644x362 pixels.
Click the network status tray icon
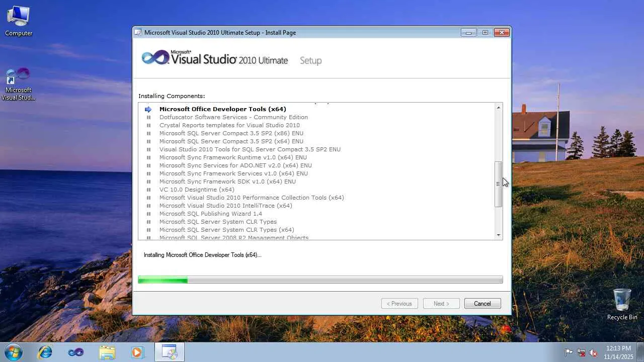pos(581,352)
